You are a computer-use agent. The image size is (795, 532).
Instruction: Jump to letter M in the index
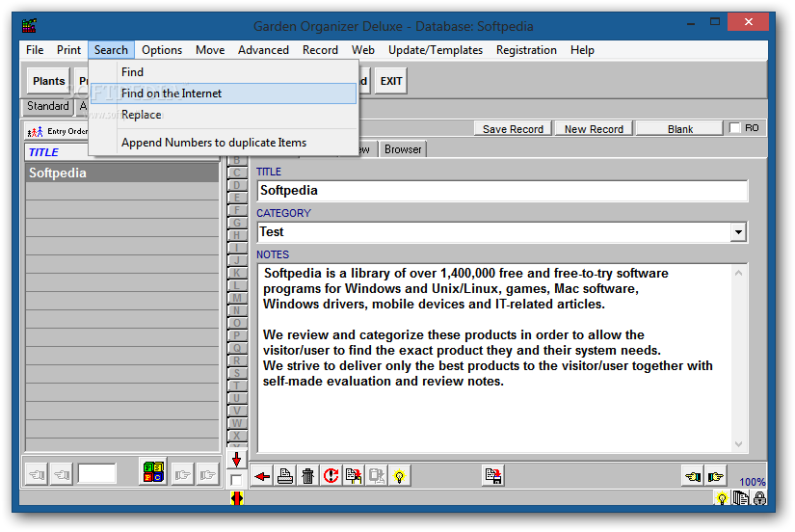tap(236, 298)
